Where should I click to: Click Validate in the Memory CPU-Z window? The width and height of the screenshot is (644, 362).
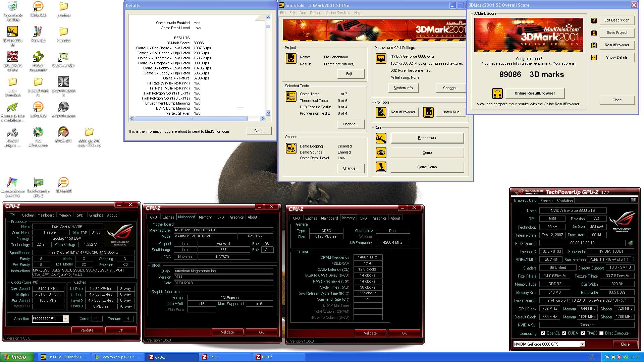370,333
